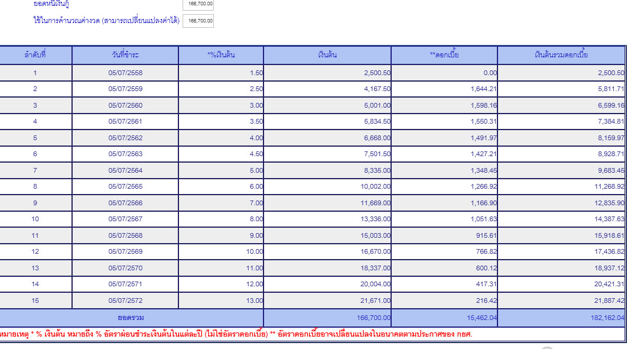Click total payment 9,683.45
Viewport: 644px width, 349px height.
(611, 170)
